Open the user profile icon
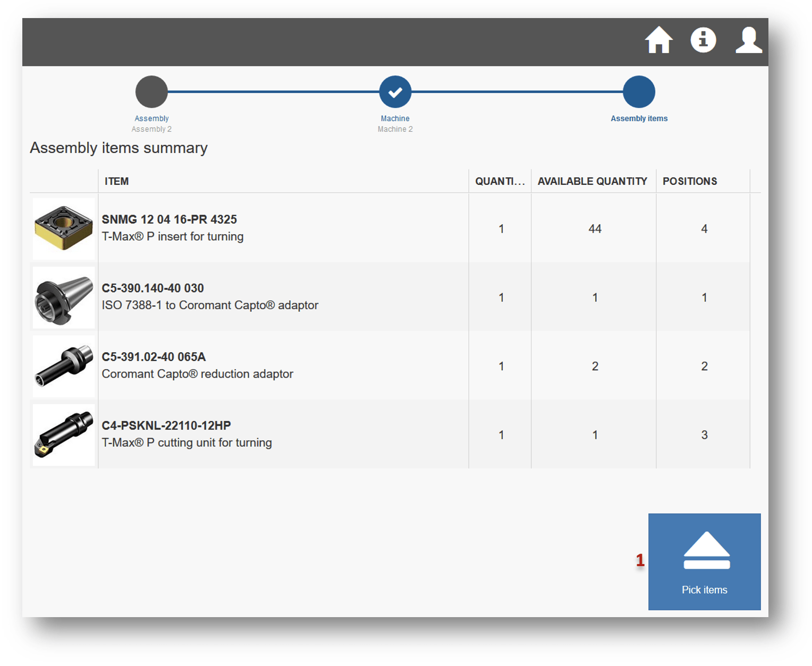Image resolution: width=812 pixels, height=666 pixels. coord(748,40)
